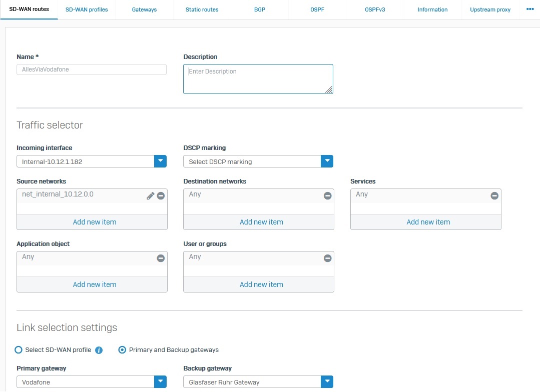The image size is (540, 392).
Task: Open more tabs ellipsis menu
Action: [530, 9]
